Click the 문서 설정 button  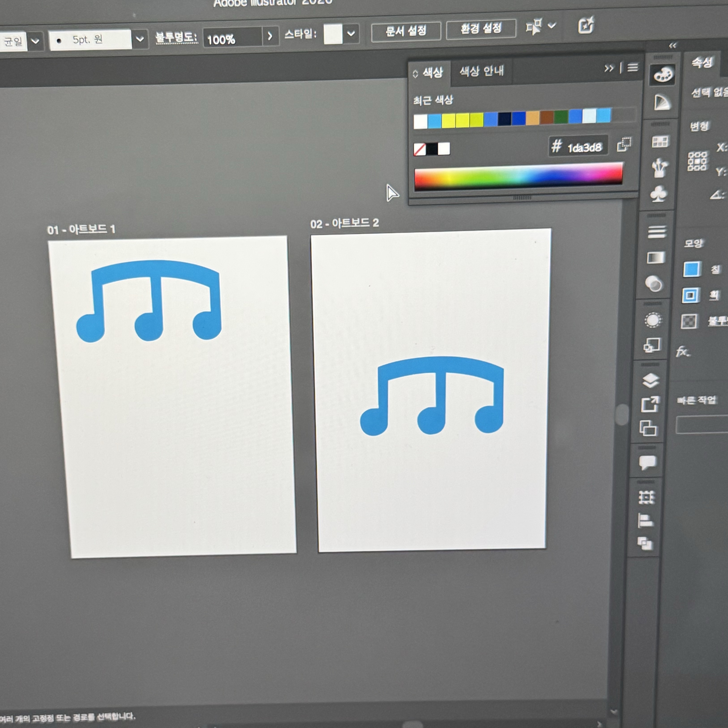[405, 31]
